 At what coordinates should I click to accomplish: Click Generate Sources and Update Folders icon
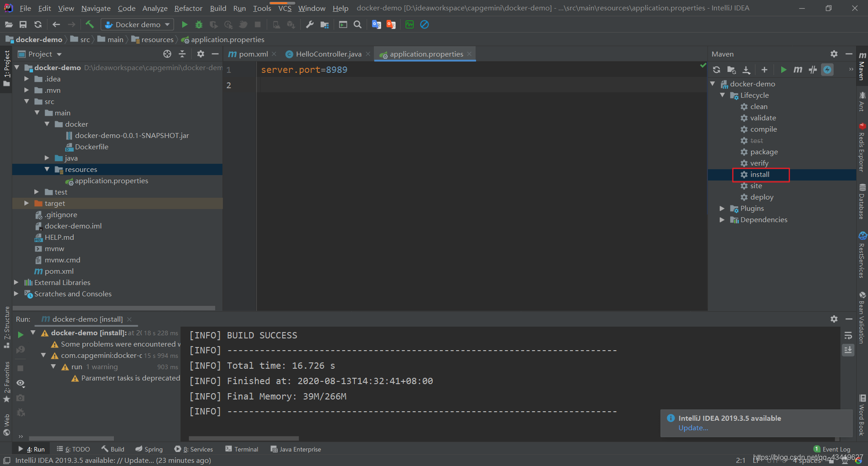click(x=731, y=70)
